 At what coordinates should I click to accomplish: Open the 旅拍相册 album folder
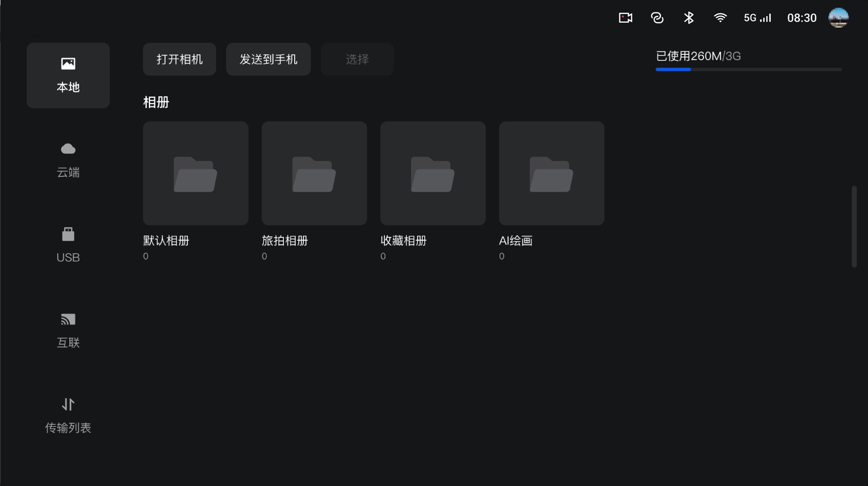point(314,173)
